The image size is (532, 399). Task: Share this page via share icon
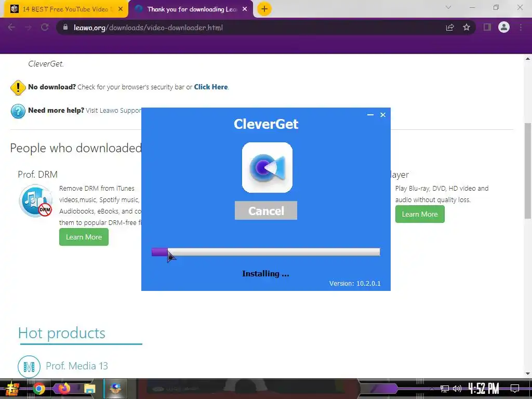pyautogui.click(x=450, y=27)
